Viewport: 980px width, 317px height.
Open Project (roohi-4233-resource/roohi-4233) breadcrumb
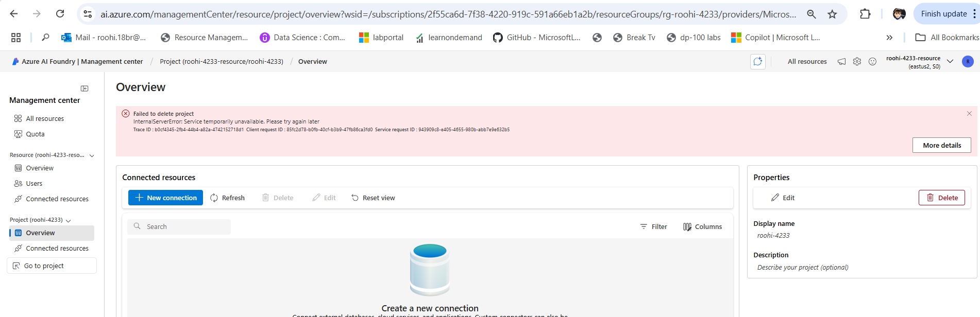point(222,61)
